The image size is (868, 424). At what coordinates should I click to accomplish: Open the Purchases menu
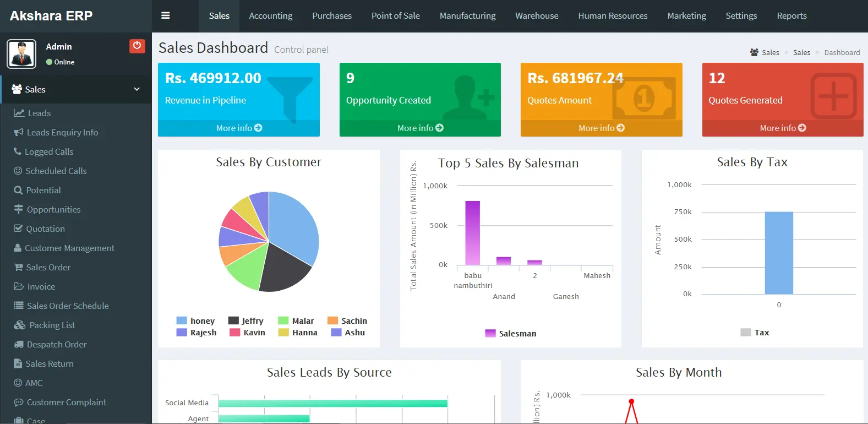(332, 16)
